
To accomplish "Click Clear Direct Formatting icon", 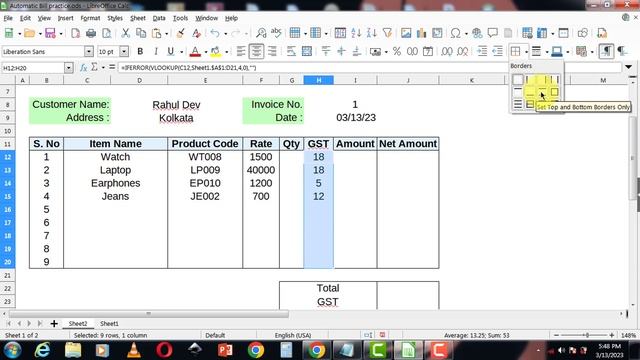I will [x=196, y=33].
